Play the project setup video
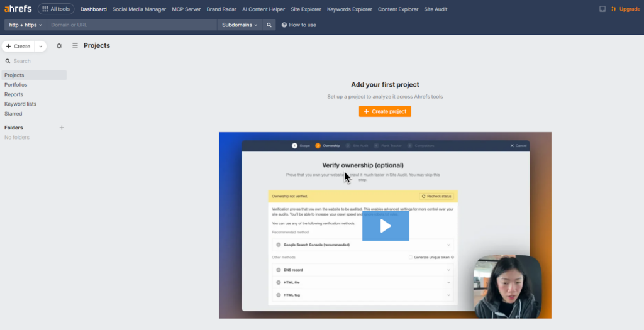The width and height of the screenshot is (644, 330). [386, 226]
